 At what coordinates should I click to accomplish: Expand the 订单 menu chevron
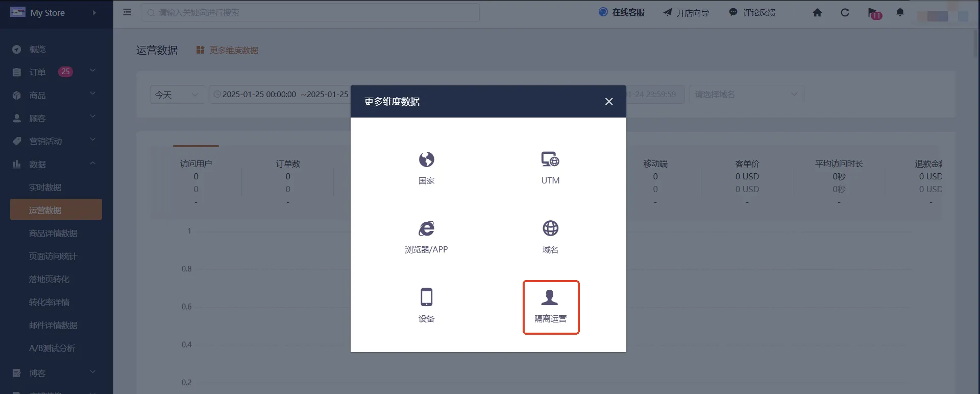(93, 71)
